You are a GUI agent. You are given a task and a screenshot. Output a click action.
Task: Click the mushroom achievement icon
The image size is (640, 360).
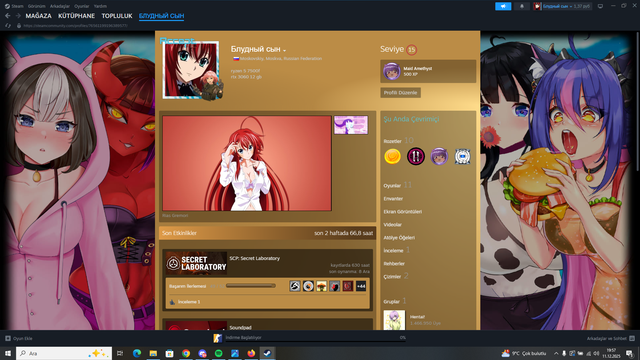[x=321, y=286]
